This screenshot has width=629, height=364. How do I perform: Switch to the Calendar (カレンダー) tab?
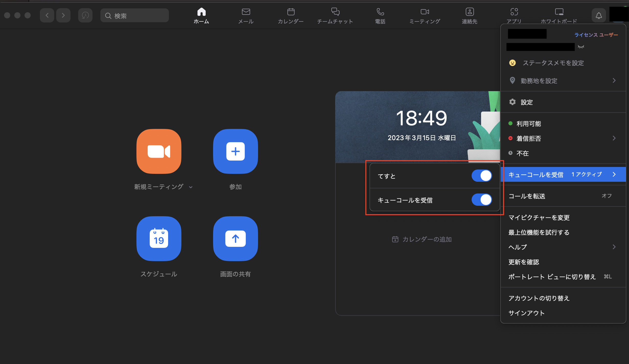pyautogui.click(x=291, y=16)
